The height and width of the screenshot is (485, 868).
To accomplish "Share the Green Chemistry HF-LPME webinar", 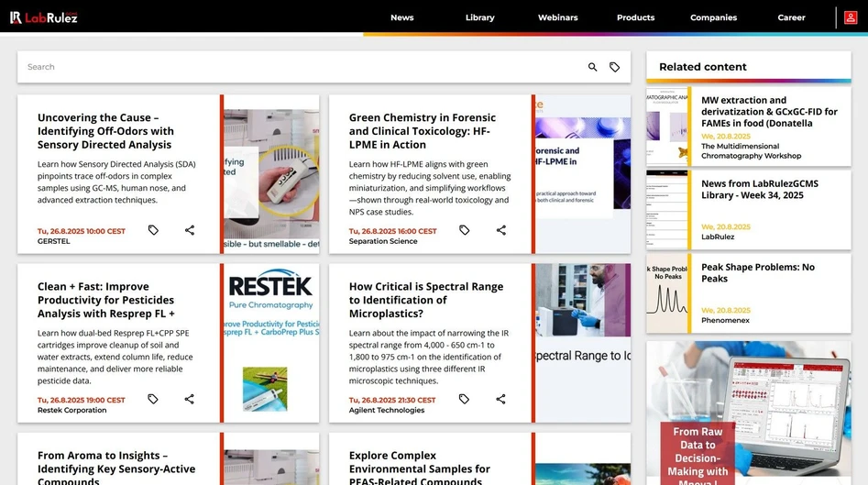I will point(501,230).
